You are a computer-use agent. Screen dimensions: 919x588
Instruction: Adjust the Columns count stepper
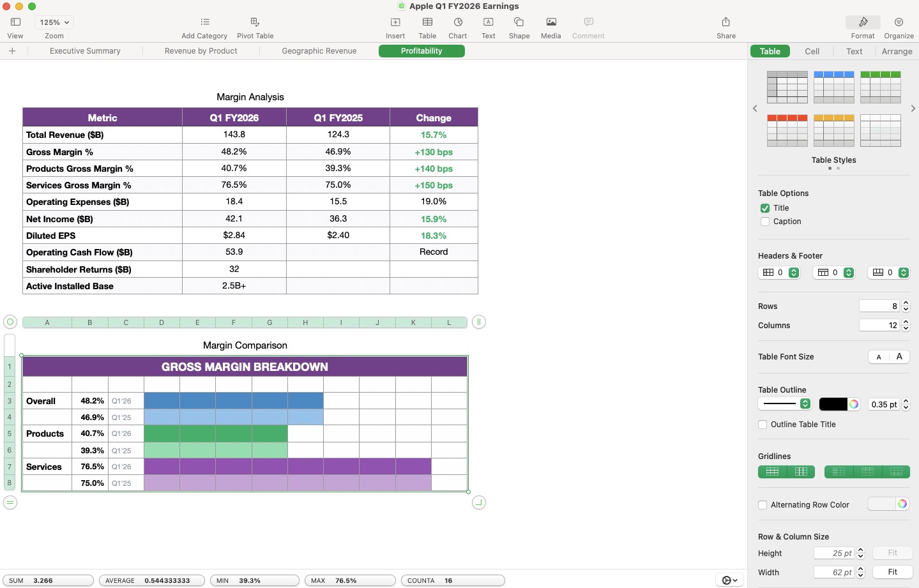[906, 326]
